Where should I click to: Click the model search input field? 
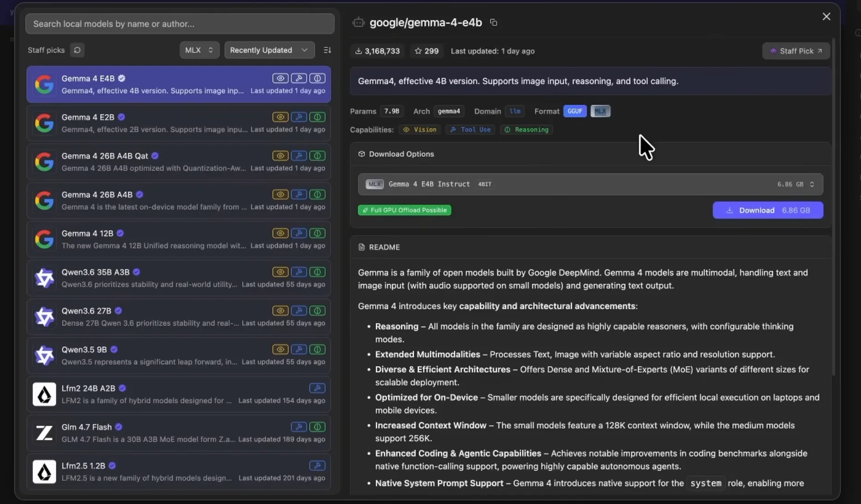coord(180,24)
